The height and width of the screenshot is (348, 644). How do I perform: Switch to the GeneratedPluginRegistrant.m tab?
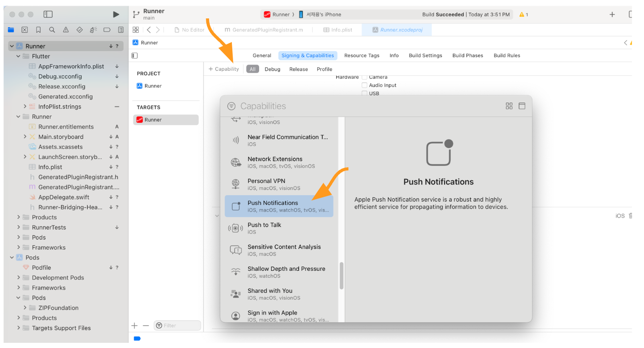(264, 30)
